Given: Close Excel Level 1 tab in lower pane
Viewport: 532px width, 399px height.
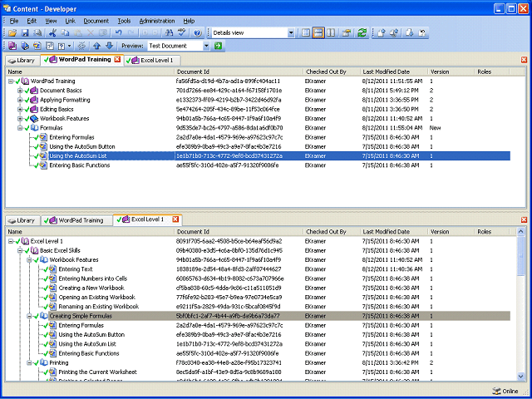Looking at the screenshot, I should (x=175, y=219).
